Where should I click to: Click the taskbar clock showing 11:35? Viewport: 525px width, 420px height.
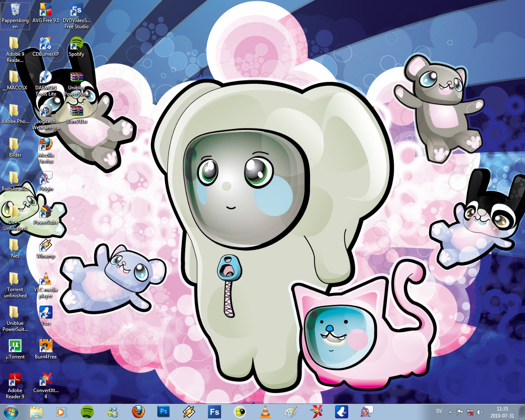pyautogui.click(x=502, y=412)
